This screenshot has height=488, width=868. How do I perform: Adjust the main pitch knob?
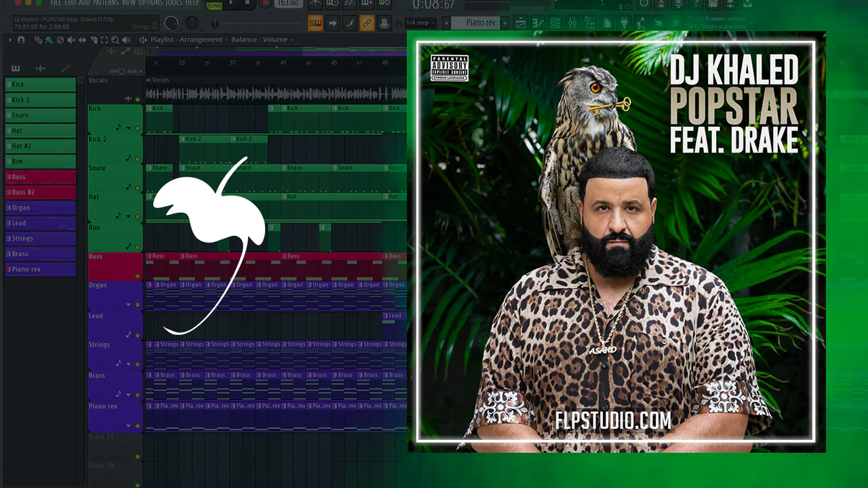pyautogui.click(x=193, y=23)
